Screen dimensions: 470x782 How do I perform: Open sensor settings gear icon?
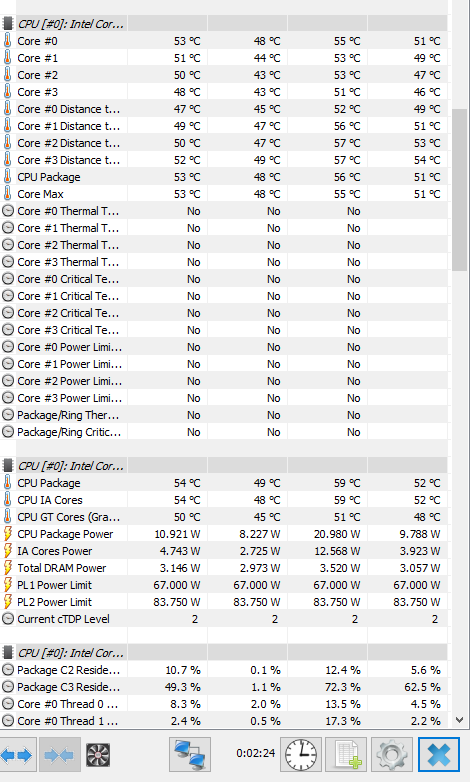[x=392, y=755]
